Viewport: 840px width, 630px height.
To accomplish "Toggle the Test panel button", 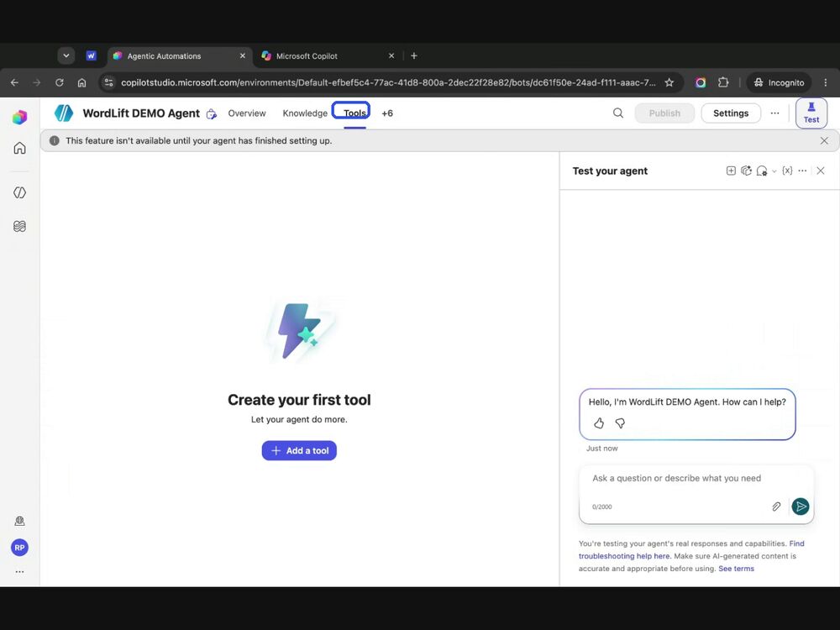I will (811, 113).
